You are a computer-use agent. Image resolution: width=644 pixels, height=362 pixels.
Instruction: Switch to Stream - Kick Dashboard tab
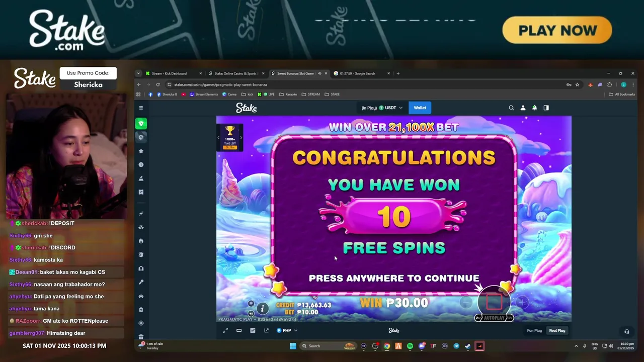click(174, 73)
